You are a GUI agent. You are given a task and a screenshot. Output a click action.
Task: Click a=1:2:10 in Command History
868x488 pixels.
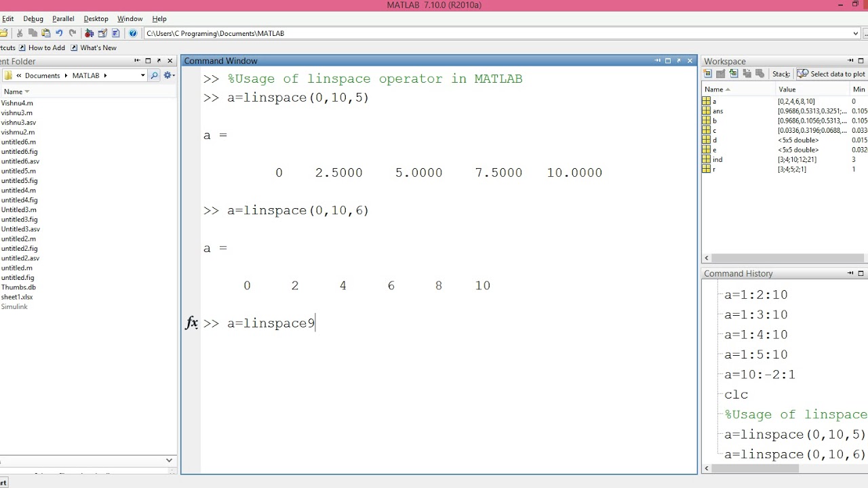755,295
